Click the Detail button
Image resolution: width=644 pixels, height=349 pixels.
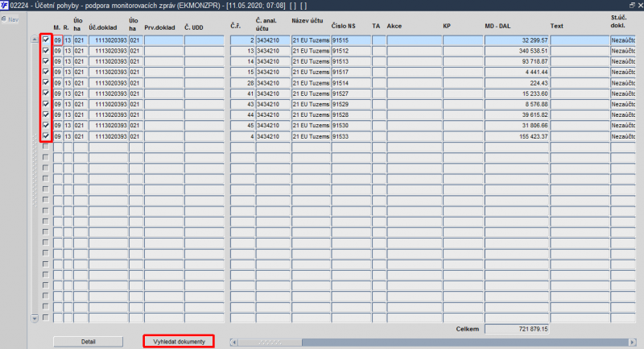tap(88, 342)
